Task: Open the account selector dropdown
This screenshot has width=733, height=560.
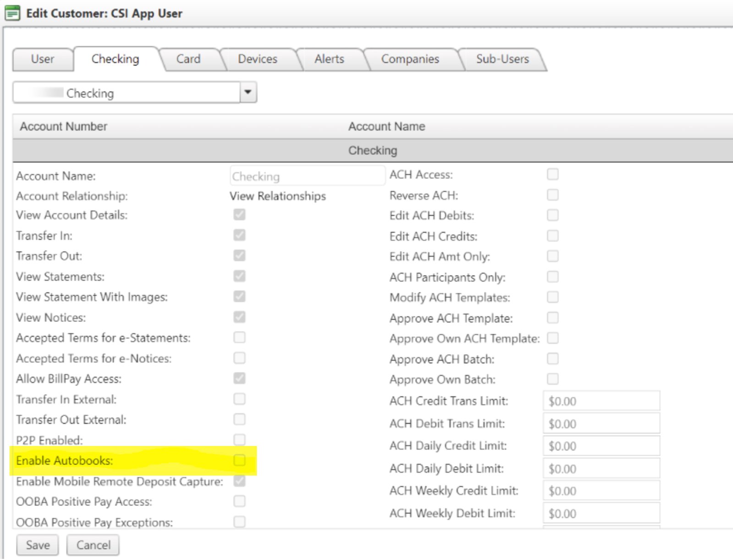Action: click(x=248, y=92)
